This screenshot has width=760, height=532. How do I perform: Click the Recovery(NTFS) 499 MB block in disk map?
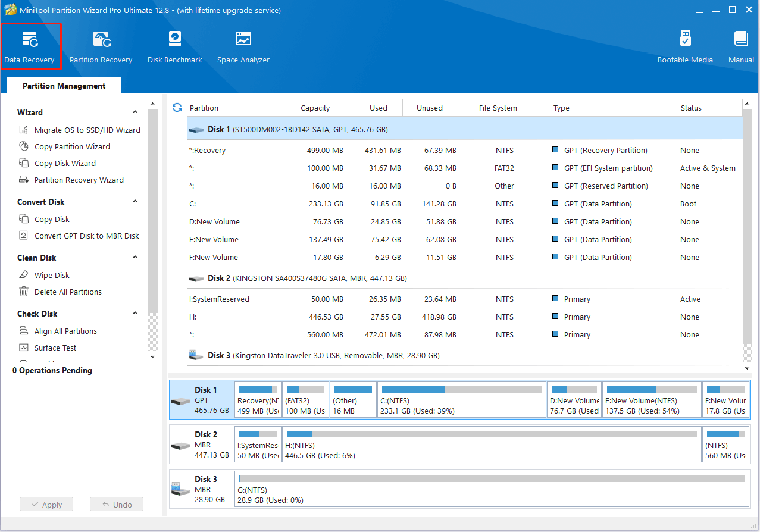[x=258, y=400]
